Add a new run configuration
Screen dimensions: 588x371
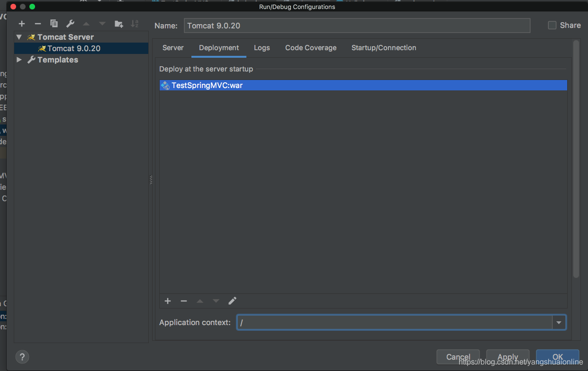click(22, 24)
